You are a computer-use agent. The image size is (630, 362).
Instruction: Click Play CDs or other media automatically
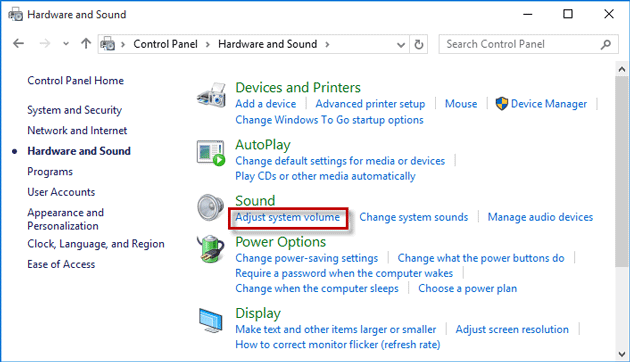(x=325, y=176)
